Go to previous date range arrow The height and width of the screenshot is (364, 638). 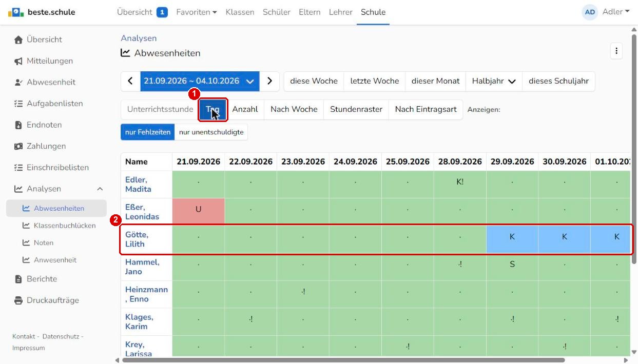[x=130, y=81]
